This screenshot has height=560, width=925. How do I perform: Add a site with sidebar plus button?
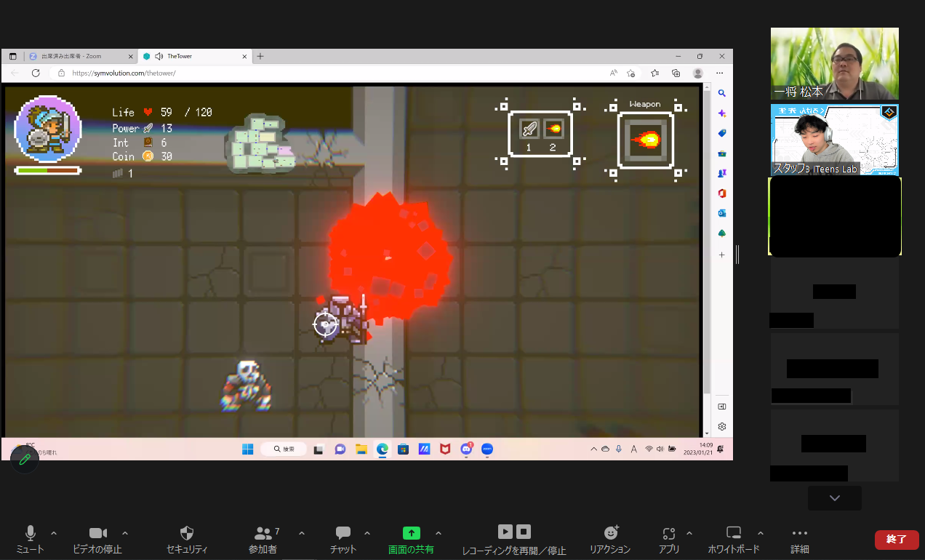click(x=722, y=255)
